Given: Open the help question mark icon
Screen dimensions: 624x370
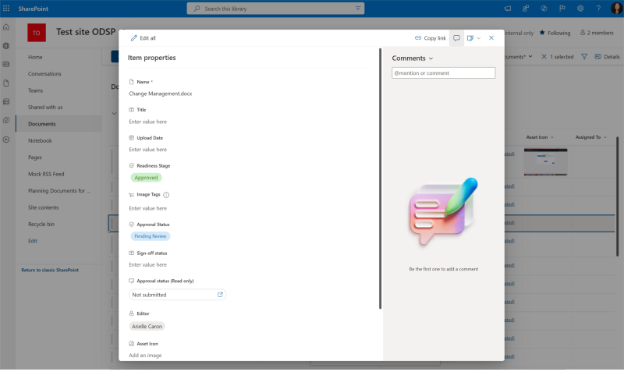Looking at the screenshot, I should click(598, 8).
